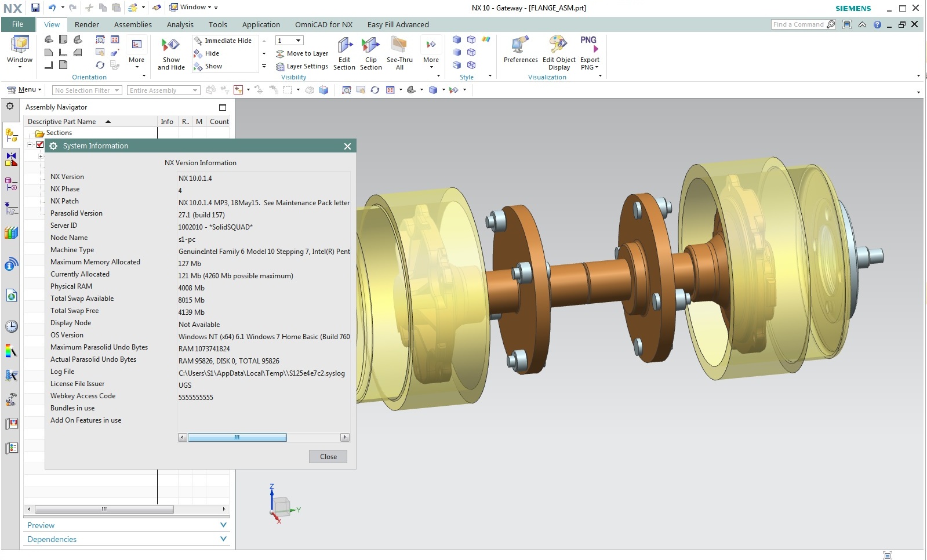Select Immediate Hide tool
Screen dimensions: 927x560
(x=223, y=41)
